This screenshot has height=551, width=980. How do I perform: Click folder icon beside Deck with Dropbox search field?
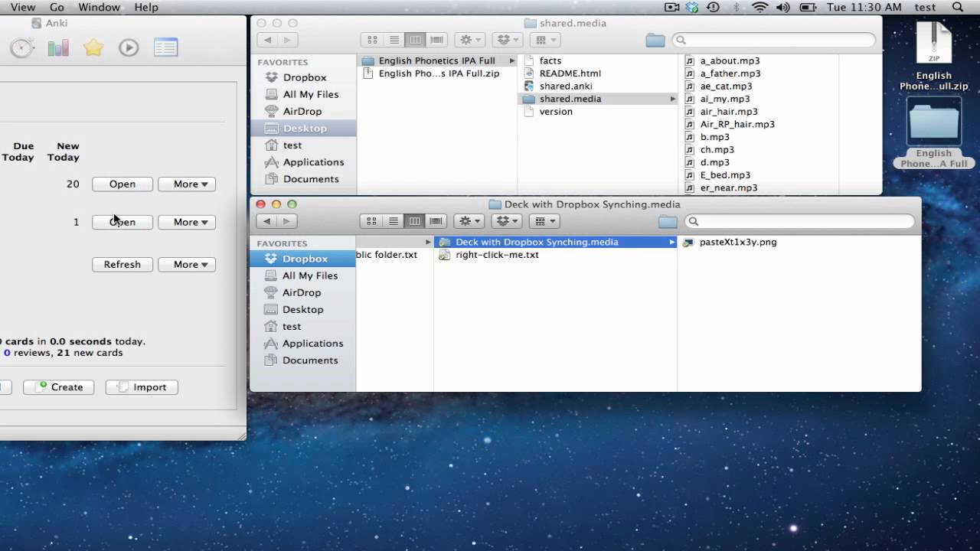point(668,221)
